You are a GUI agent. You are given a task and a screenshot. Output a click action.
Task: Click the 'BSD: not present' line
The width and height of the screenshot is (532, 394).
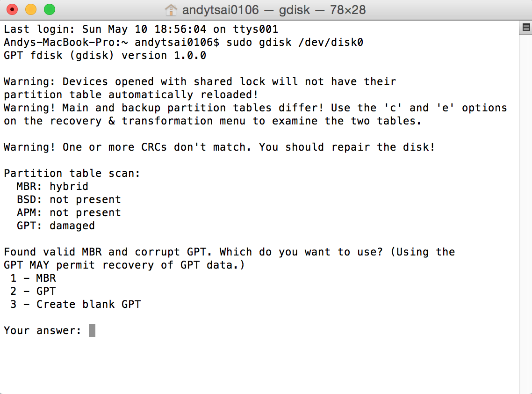(69, 199)
